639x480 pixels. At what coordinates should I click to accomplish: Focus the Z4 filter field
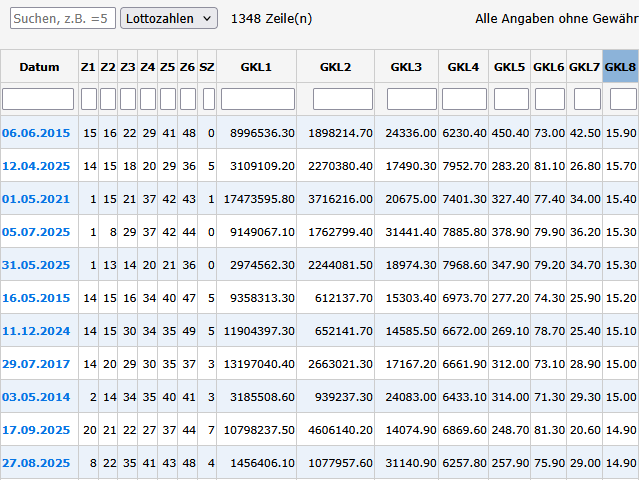coord(148,99)
